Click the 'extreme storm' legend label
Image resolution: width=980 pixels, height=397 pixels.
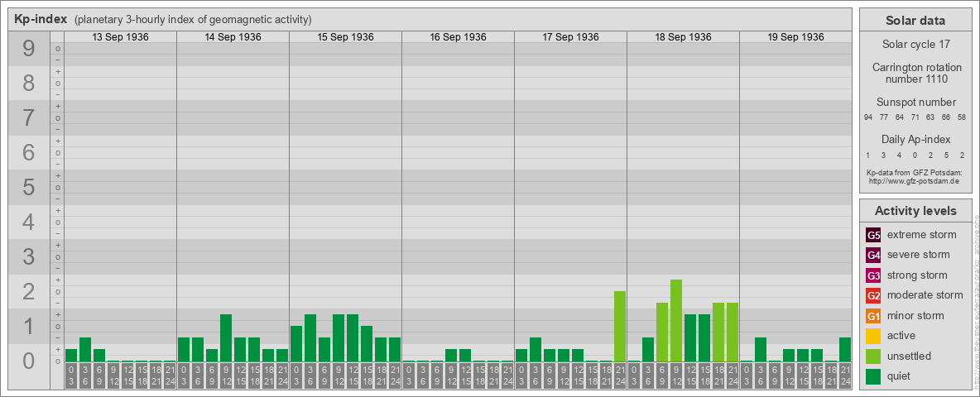(x=922, y=235)
